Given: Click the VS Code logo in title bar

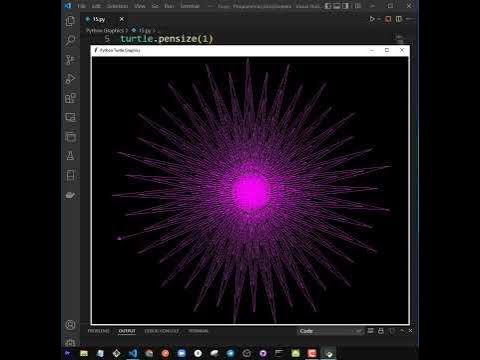Looking at the screenshot, I should [x=68, y=6].
